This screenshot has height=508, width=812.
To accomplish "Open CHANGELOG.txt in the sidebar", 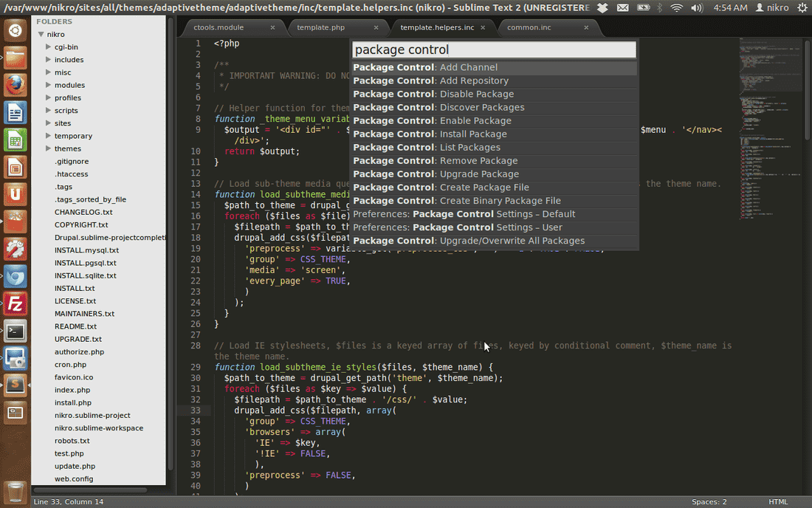I will click(x=83, y=213).
